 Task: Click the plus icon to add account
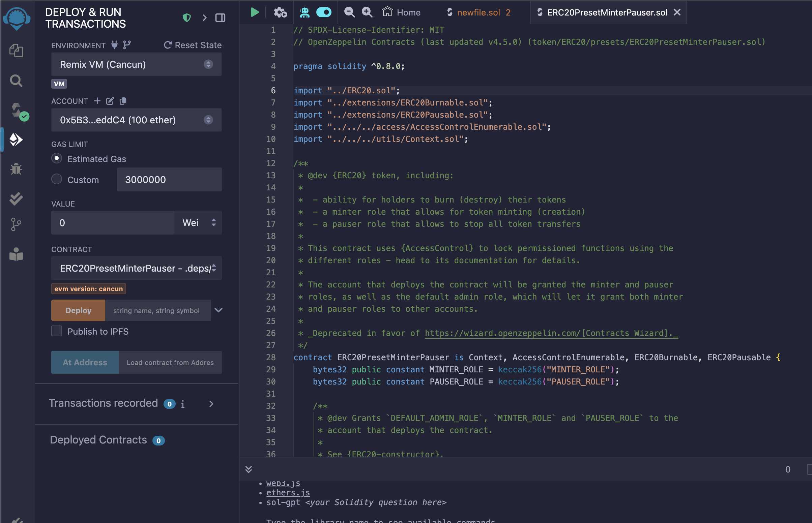97,101
